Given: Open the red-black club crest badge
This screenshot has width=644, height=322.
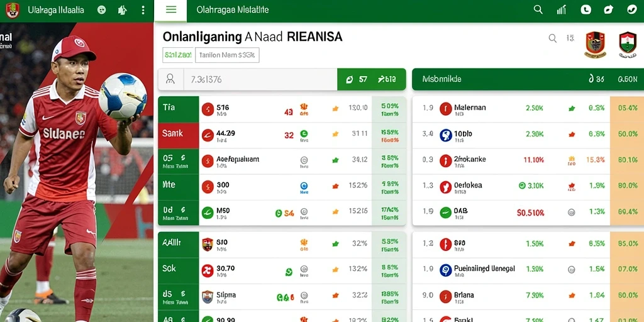Looking at the screenshot, I should pyautogui.click(x=596, y=44).
